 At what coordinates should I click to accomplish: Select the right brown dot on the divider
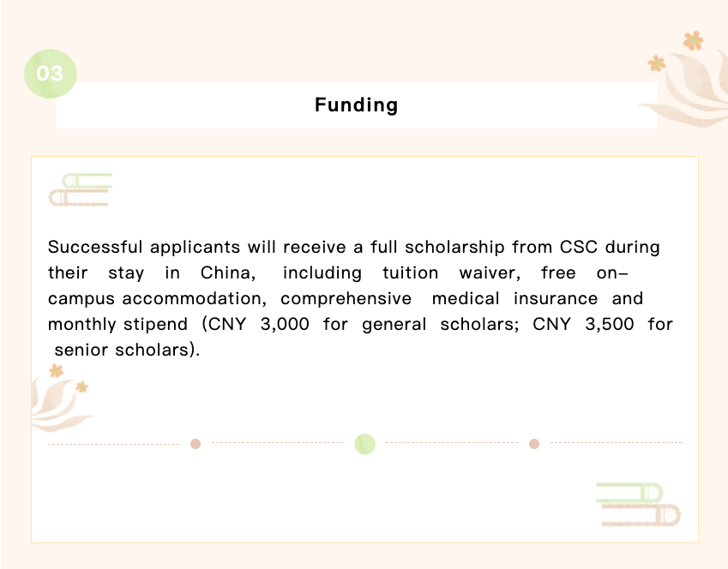click(x=534, y=443)
